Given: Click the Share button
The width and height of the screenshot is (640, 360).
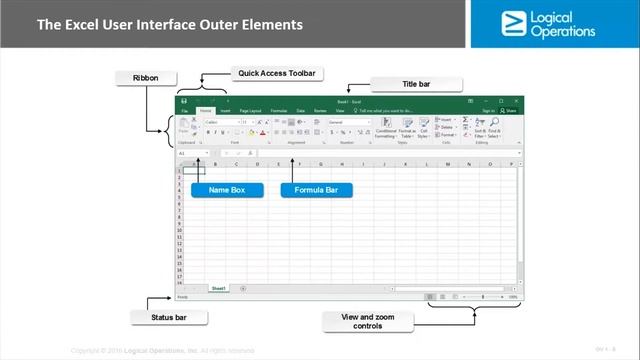Looking at the screenshot, I should (509, 111).
